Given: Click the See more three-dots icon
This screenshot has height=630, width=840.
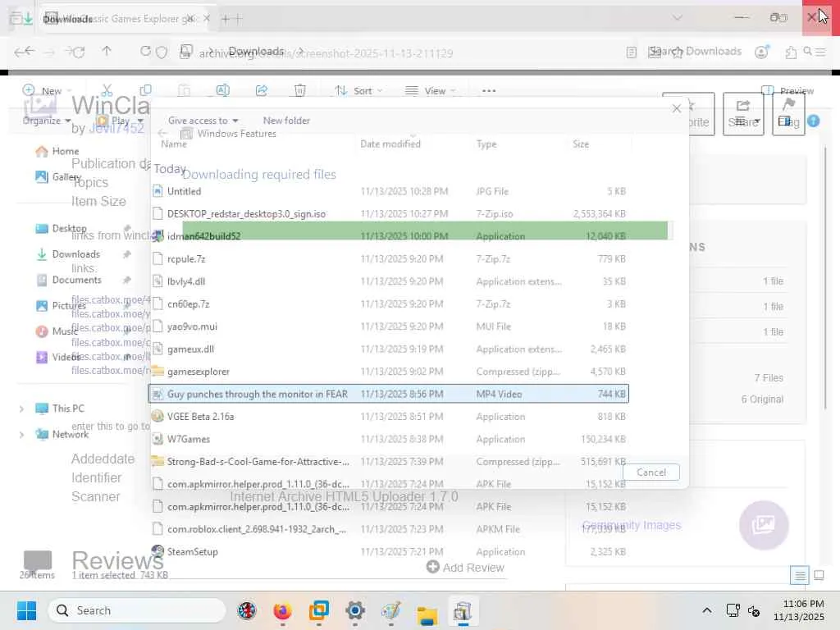Looking at the screenshot, I should pyautogui.click(x=489, y=90).
